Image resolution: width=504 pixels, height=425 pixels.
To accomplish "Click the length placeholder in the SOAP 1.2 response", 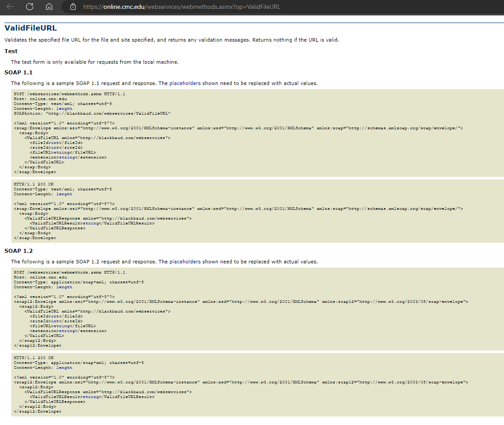I will tap(64, 368).
